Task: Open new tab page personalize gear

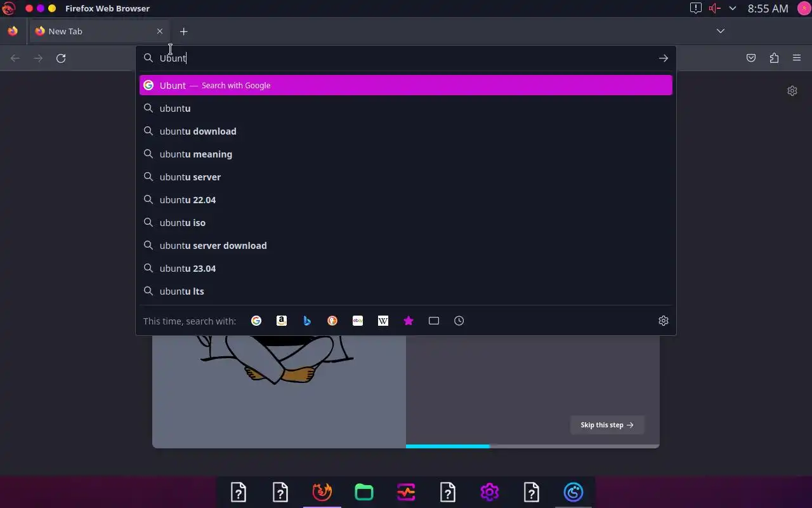Action: [792, 91]
